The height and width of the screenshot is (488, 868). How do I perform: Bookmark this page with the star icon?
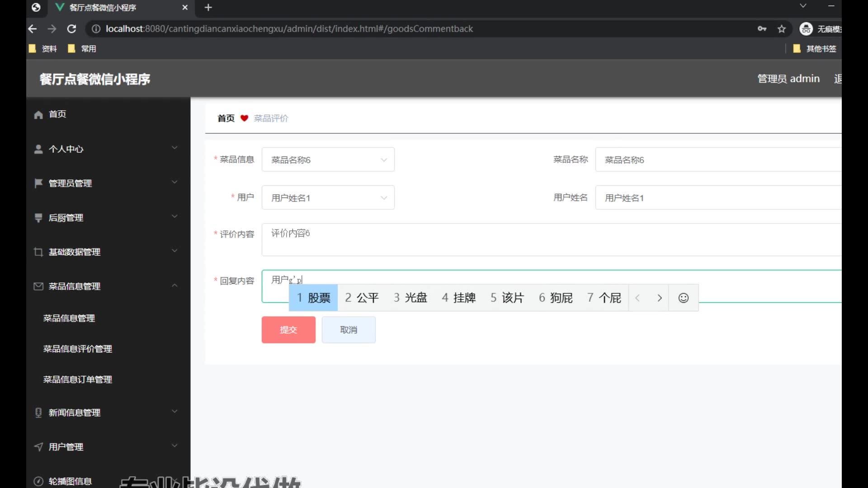tap(782, 29)
